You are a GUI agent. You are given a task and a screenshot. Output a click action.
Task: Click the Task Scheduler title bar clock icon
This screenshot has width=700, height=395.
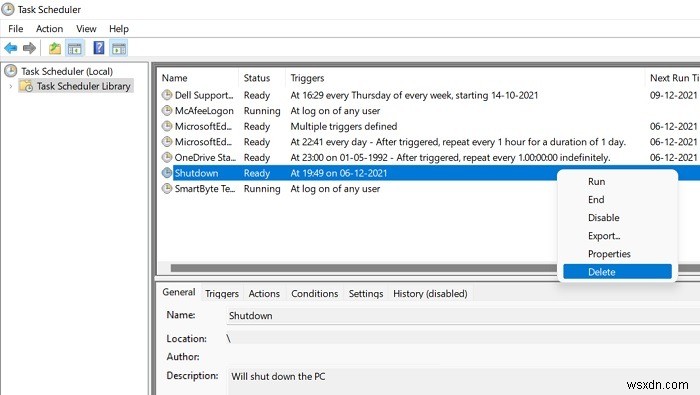[8, 9]
